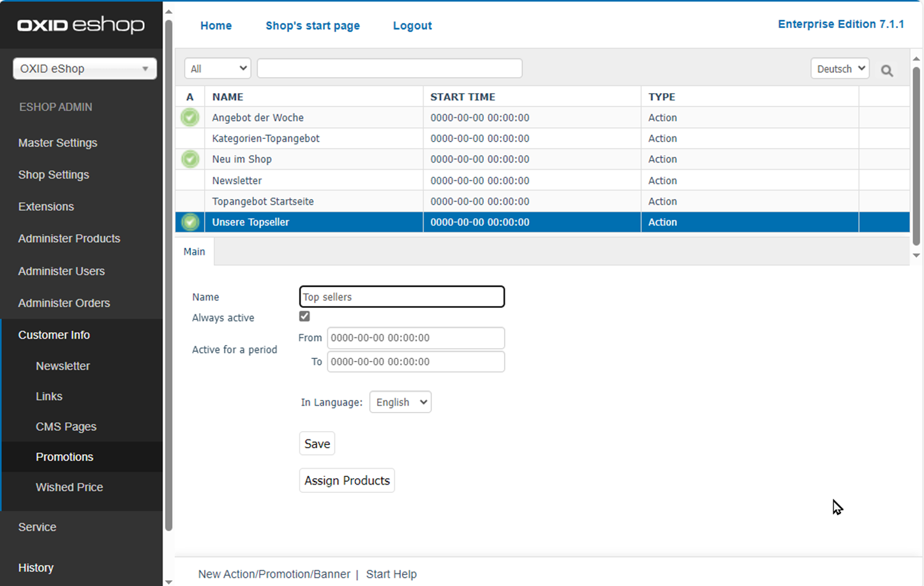Open the OXID eShop shop selector dropdown
The height and width of the screenshot is (586, 924).
click(85, 69)
